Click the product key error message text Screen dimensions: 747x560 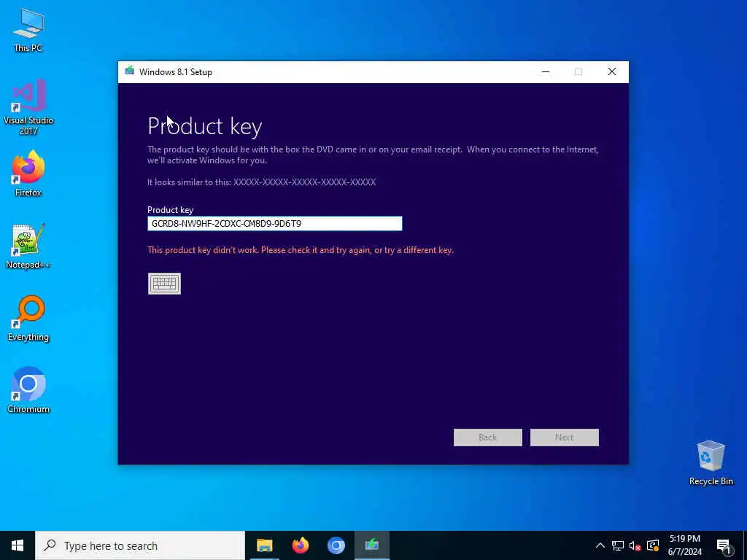tap(301, 250)
